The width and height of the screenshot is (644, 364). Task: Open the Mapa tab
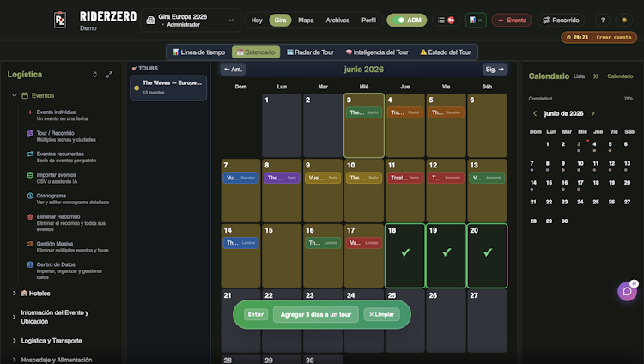pyautogui.click(x=306, y=20)
